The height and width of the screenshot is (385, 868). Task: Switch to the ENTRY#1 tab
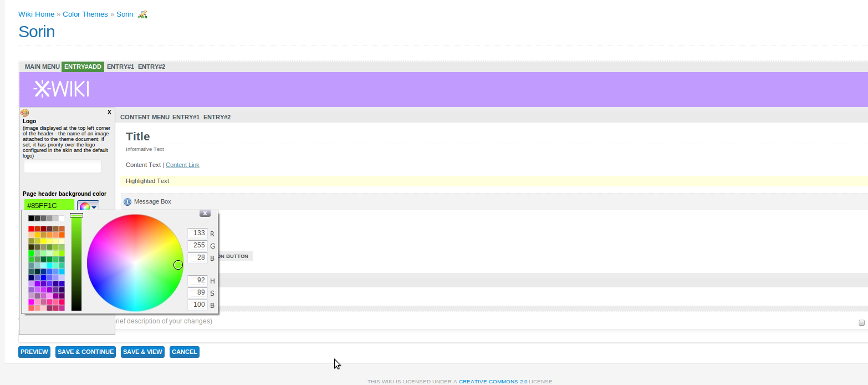coord(120,67)
